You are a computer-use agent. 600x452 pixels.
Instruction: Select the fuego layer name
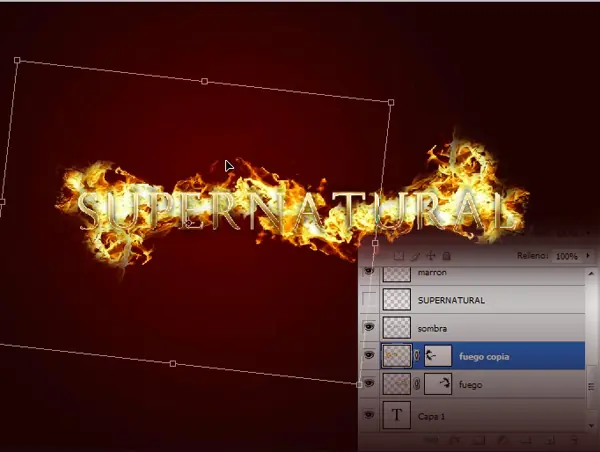[470, 385]
